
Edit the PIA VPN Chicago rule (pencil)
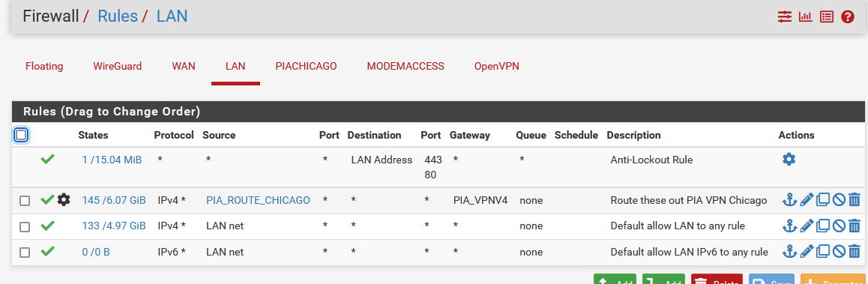coord(807,200)
